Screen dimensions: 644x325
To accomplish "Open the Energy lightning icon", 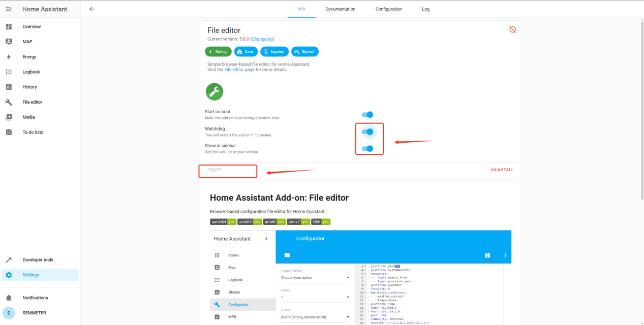I will point(9,57).
